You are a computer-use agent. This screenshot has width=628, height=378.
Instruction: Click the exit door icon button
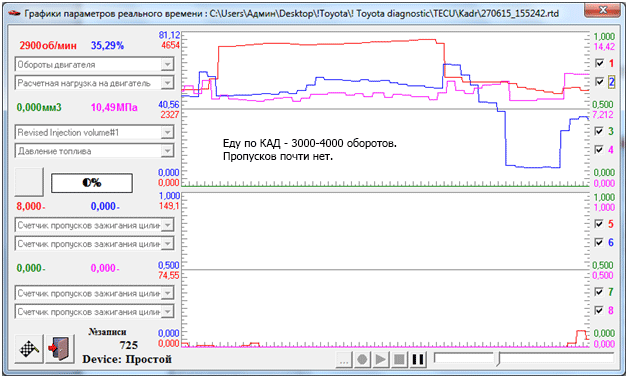click(59, 349)
